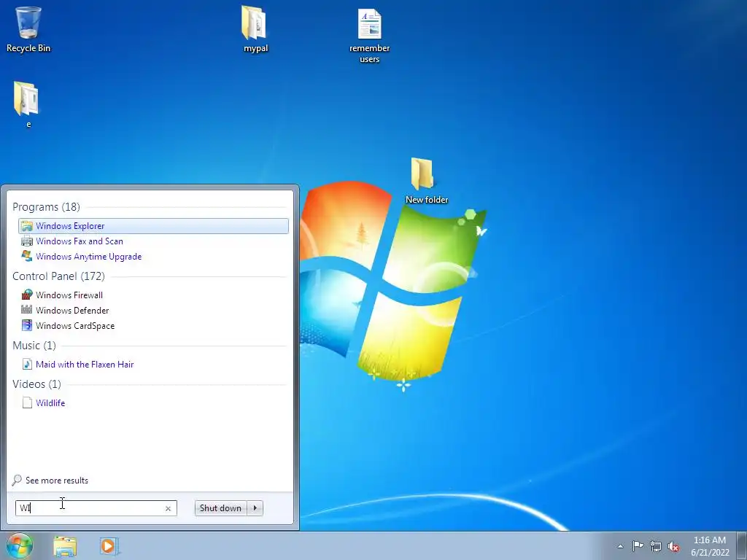Click the network tray icon
The width and height of the screenshot is (747, 560).
(x=656, y=546)
